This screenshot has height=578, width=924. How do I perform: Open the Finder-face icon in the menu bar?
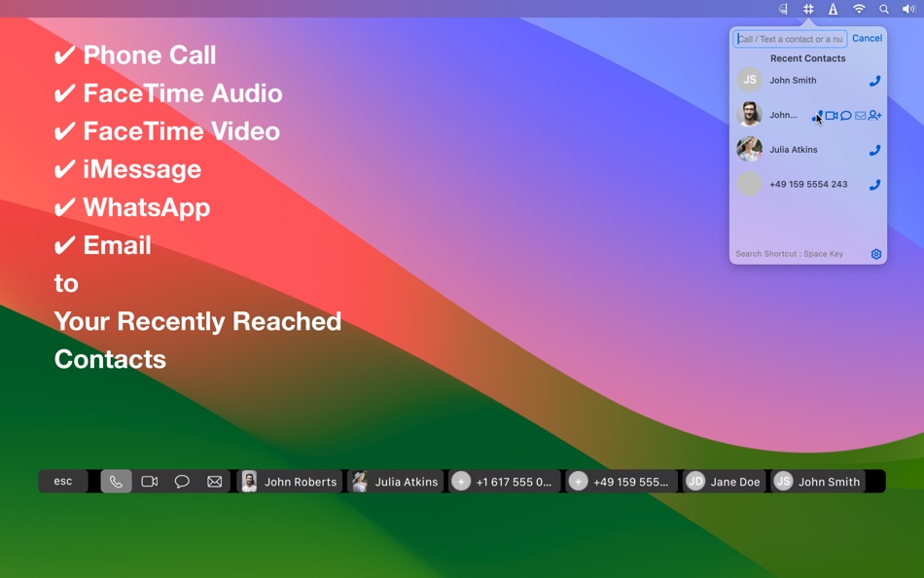[x=783, y=9]
